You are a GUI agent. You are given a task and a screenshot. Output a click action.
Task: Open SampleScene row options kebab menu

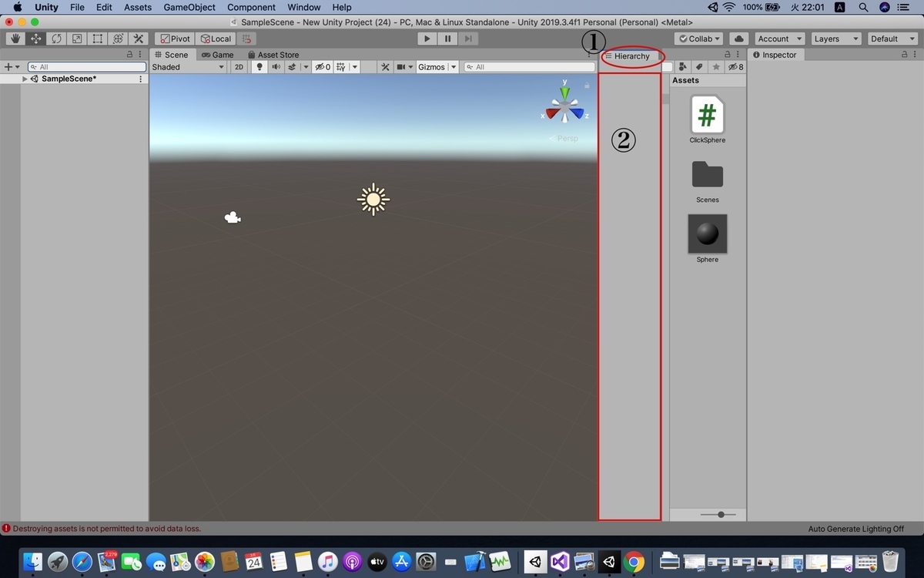click(140, 79)
